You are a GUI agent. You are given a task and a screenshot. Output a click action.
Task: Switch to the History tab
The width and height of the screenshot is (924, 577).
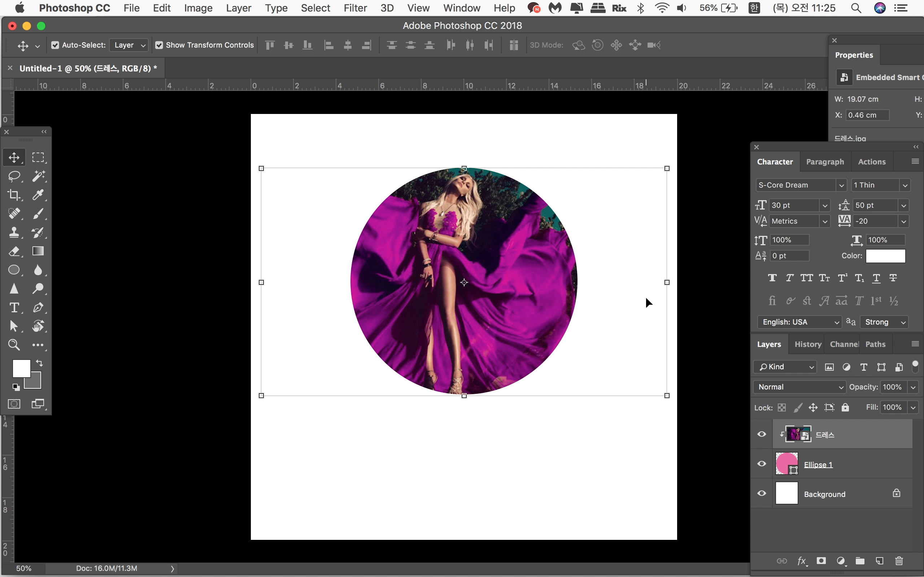click(807, 344)
